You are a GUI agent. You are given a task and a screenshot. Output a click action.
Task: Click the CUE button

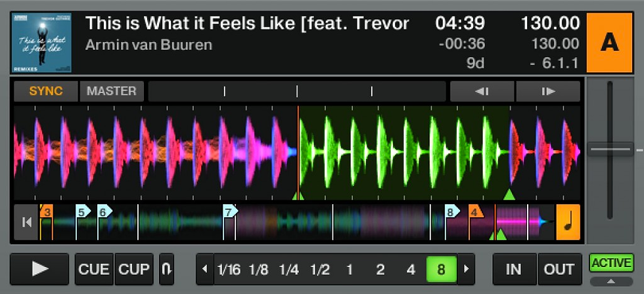pos(94,269)
